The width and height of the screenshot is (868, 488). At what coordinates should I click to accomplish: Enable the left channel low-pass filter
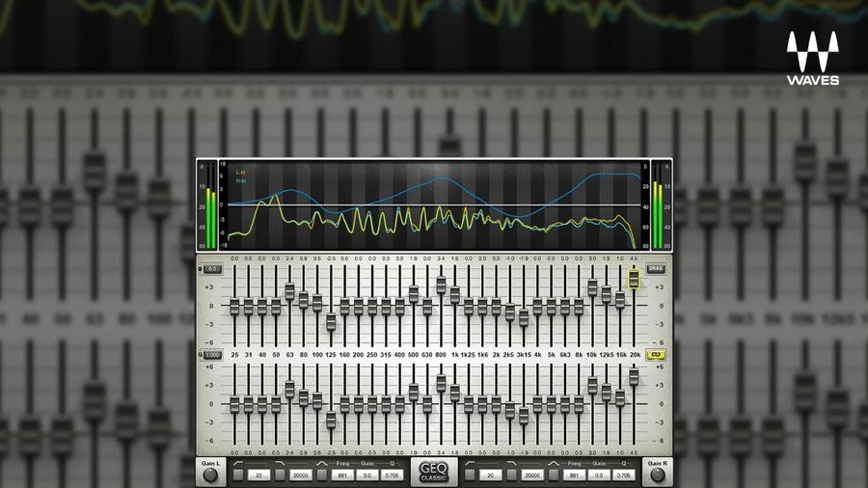click(x=280, y=474)
